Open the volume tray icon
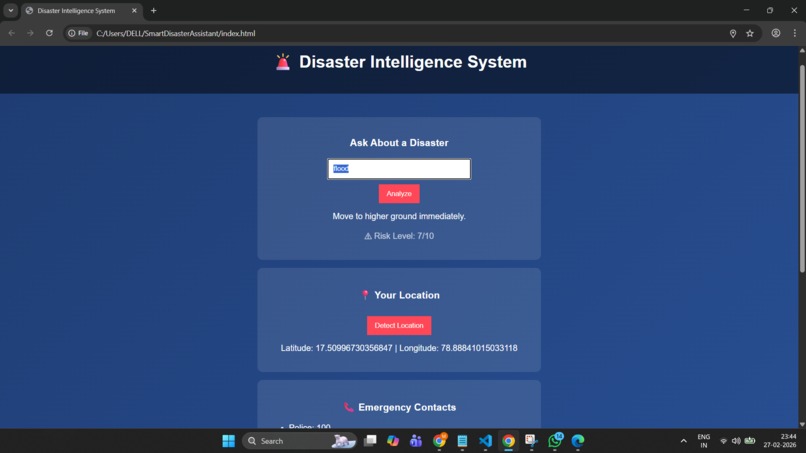 click(736, 441)
